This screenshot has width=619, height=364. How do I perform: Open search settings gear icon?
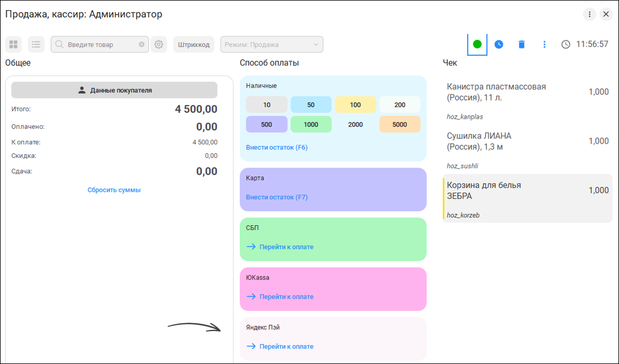159,44
